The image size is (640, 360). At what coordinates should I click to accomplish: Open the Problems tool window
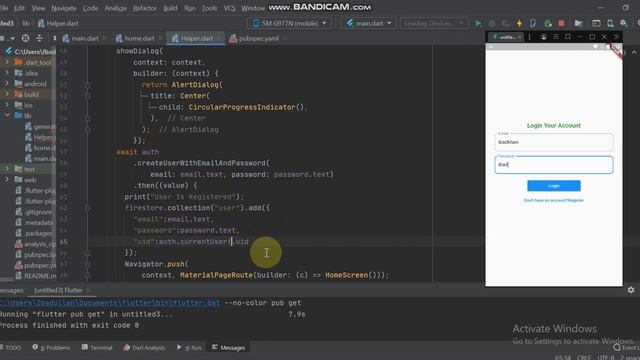tap(51, 348)
